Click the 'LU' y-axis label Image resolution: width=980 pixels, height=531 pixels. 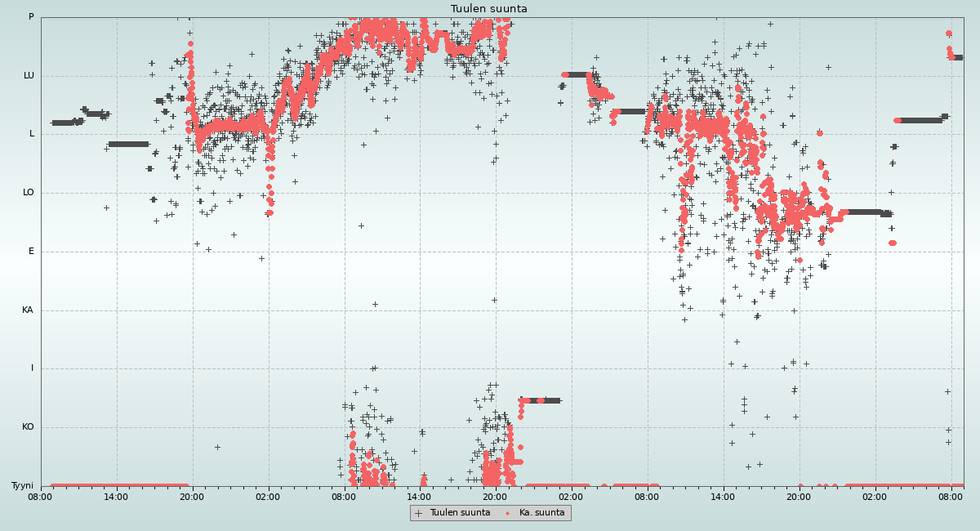click(29, 76)
